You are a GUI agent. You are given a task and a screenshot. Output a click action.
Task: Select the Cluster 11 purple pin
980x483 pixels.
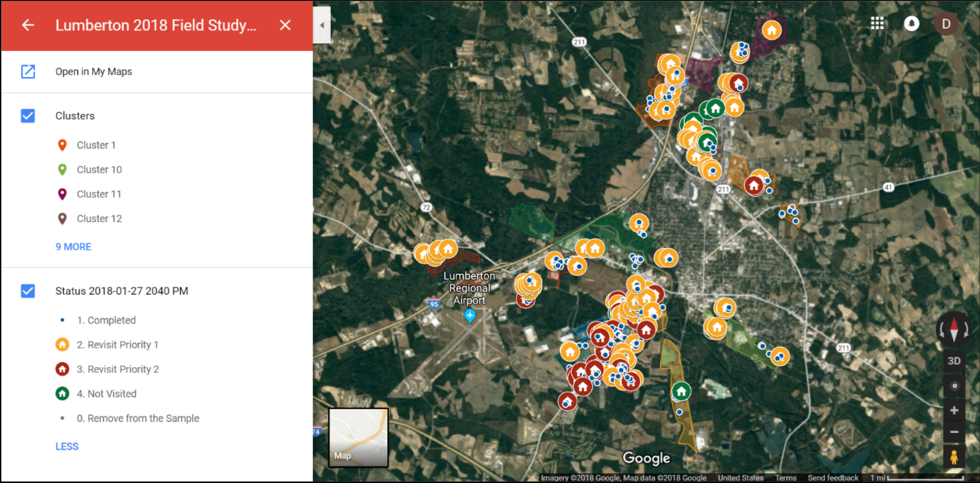[x=62, y=194]
